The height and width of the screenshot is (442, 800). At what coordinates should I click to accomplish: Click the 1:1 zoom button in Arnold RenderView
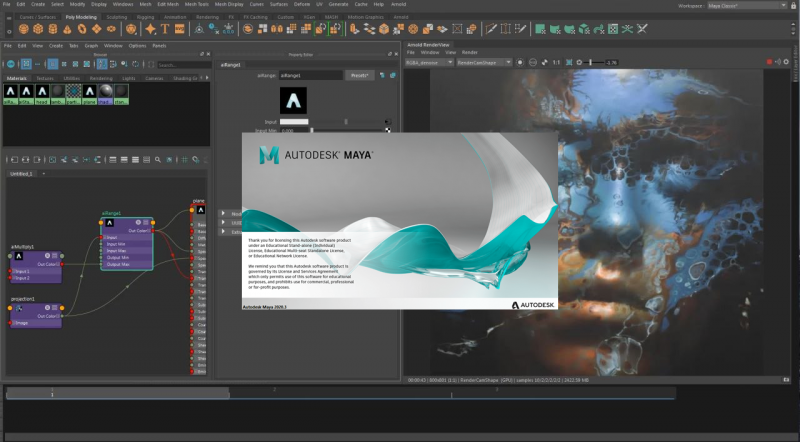(x=556, y=62)
